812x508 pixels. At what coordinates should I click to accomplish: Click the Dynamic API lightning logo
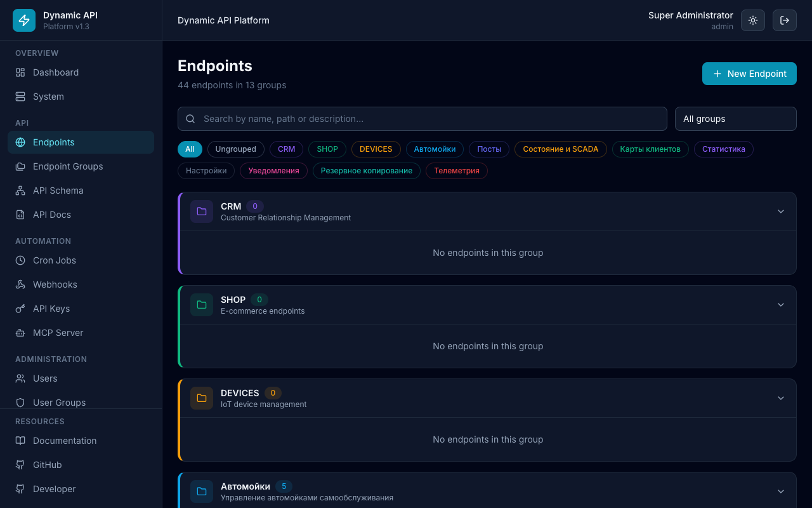(24, 20)
